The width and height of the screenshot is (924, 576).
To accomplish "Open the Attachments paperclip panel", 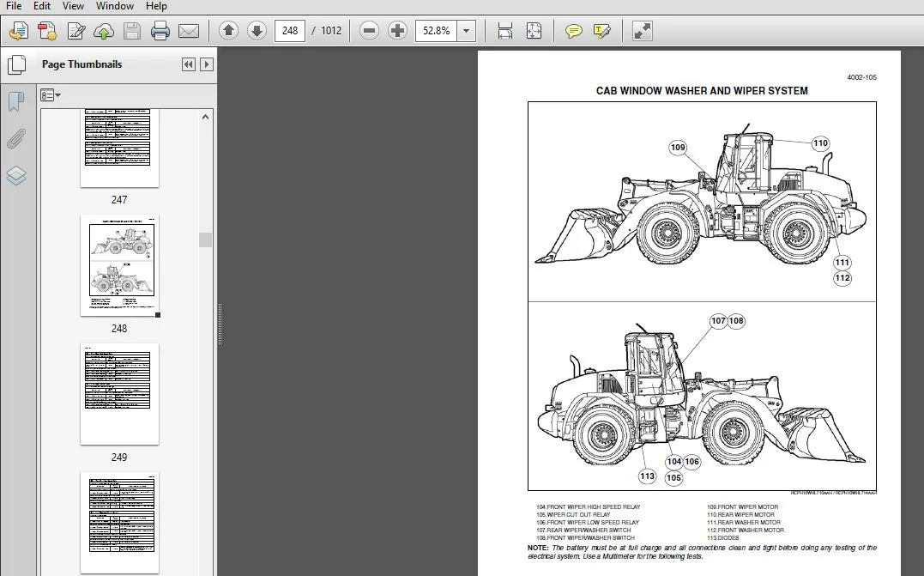I will [16, 138].
